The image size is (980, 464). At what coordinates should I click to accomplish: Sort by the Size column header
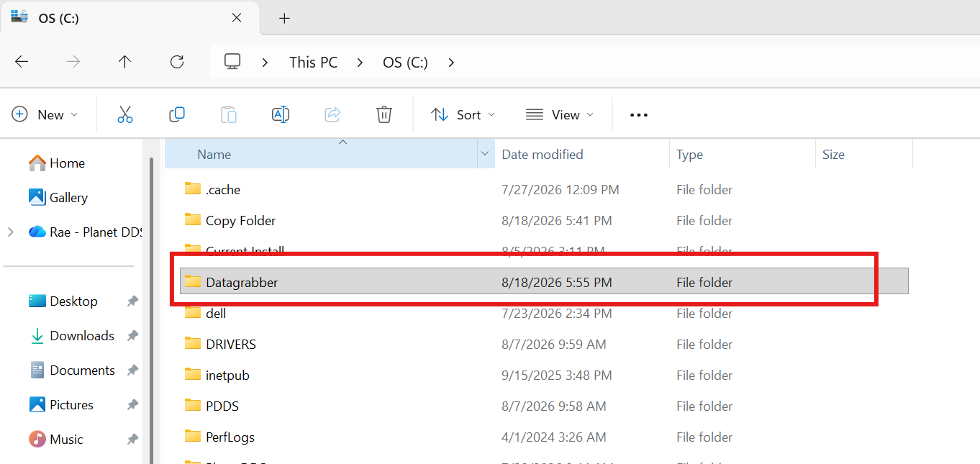(x=864, y=154)
